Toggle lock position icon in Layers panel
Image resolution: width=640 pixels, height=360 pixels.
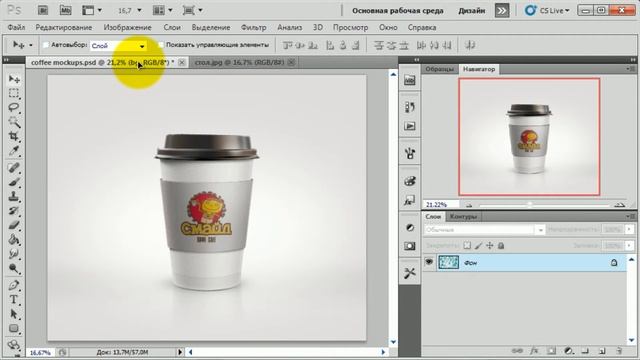[490, 245]
